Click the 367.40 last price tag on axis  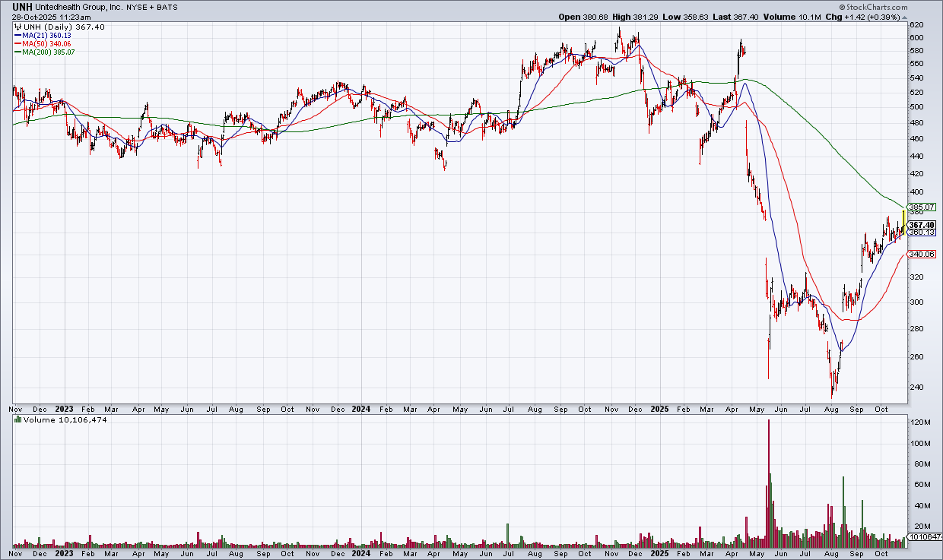921,225
